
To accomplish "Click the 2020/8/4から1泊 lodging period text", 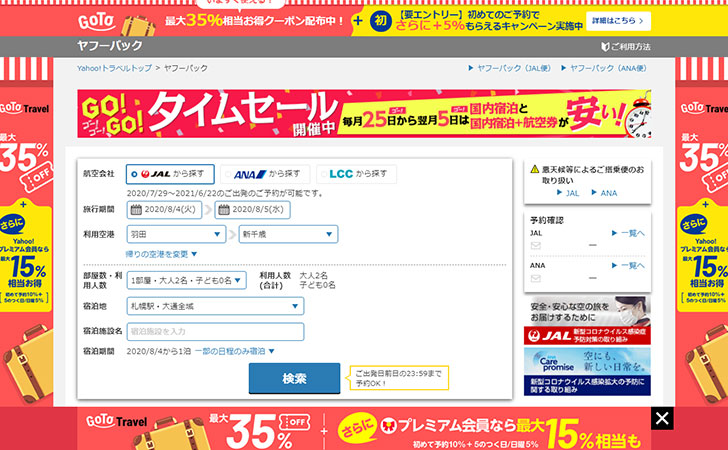I will [159, 352].
